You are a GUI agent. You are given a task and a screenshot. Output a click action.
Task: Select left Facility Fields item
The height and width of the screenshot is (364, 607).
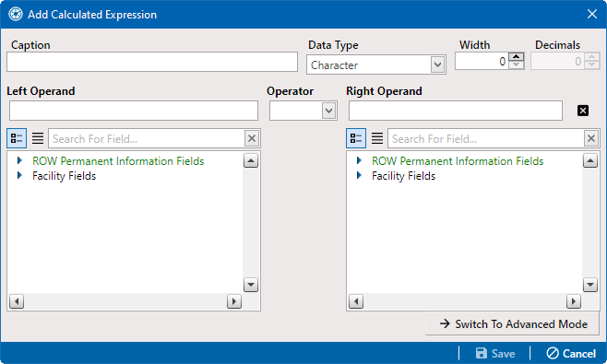65,176
